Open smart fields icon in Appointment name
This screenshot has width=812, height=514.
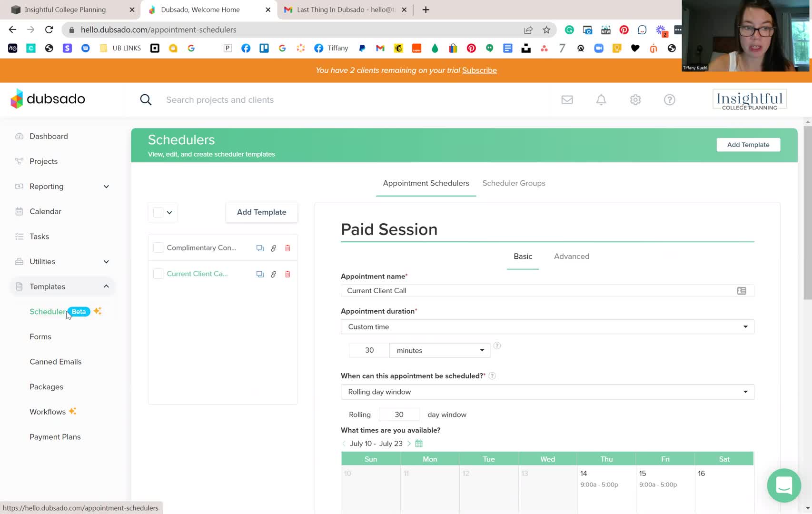pyautogui.click(x=742, y=291)
